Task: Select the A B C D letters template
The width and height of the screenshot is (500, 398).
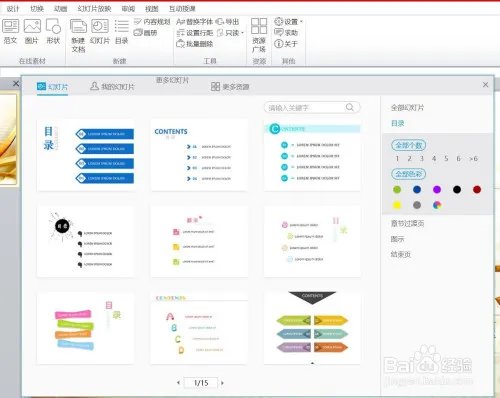Action: [x=199, y=328]
